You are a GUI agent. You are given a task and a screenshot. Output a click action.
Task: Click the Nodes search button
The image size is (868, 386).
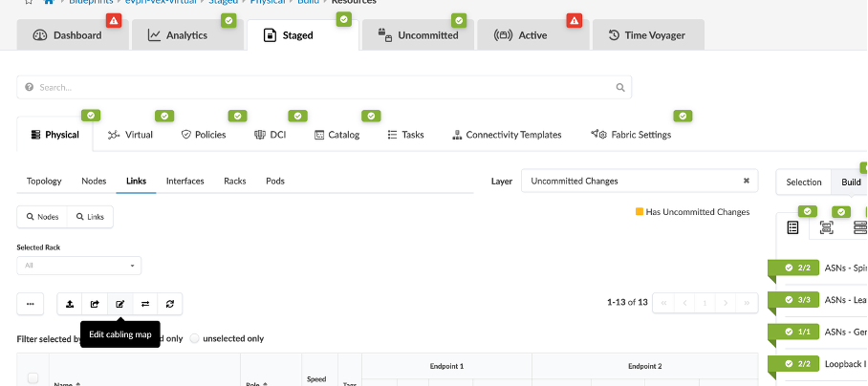40,217
